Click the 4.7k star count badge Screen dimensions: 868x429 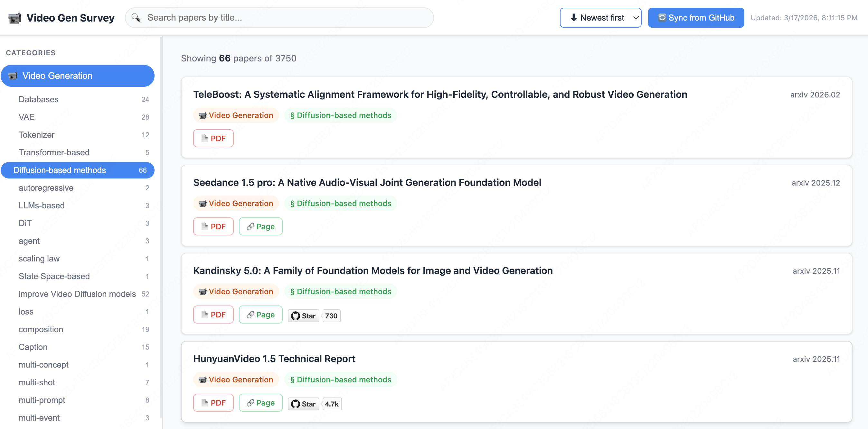(x=332, y=404)
